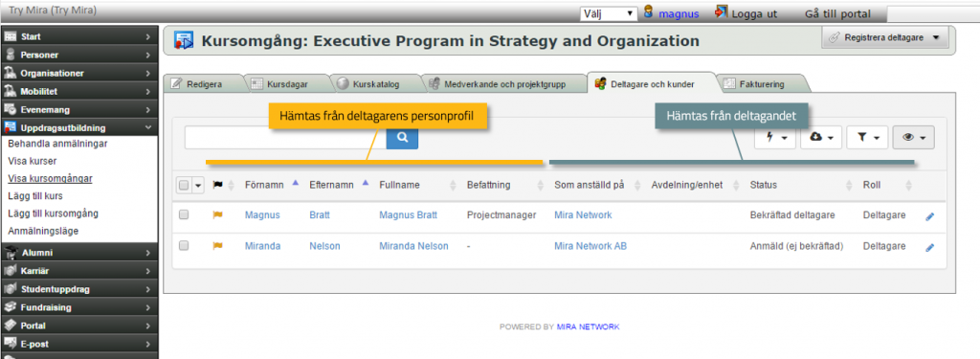Click the orange flag on Magnus row
This screenshot has height=359, width=980.
pyautogui.click(x=217, y=215)
